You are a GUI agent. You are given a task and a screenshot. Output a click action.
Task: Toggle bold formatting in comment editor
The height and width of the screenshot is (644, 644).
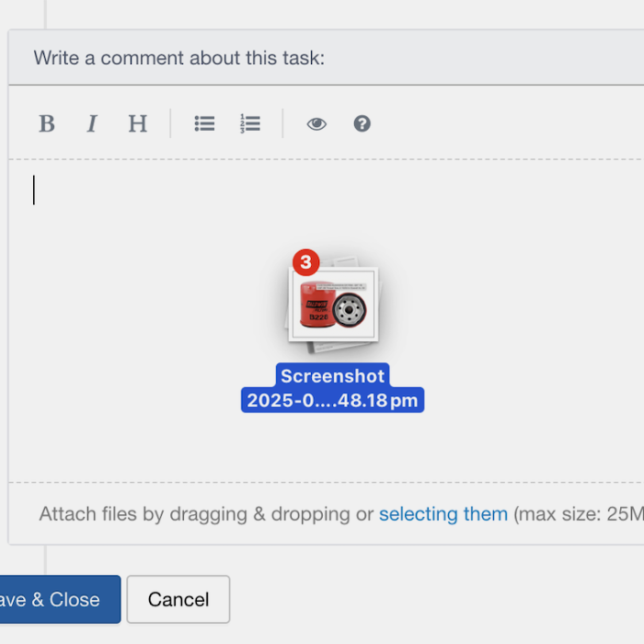pyautogui.click(x=47, y=123)
